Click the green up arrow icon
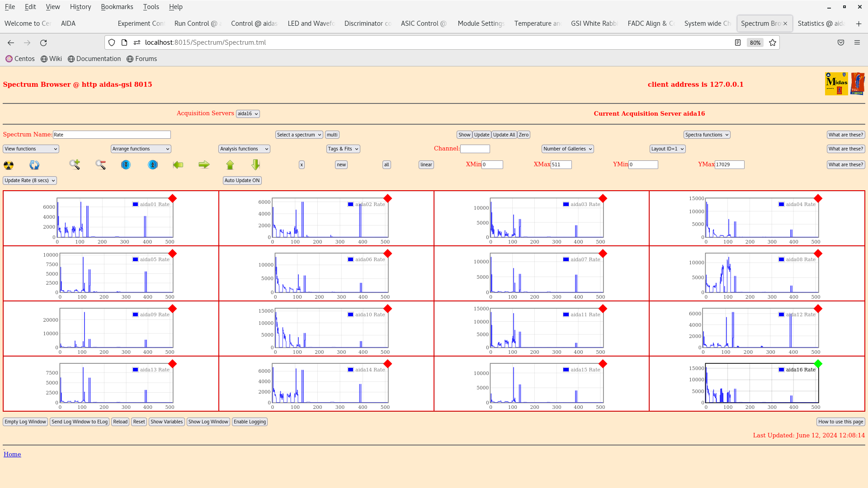868x488 pixels. coord(230,165)
